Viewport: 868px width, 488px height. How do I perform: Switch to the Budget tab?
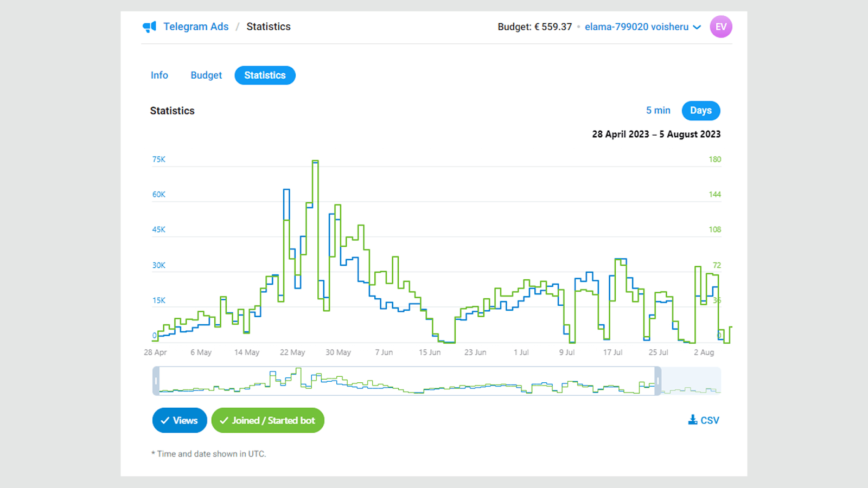click(206, 75)
